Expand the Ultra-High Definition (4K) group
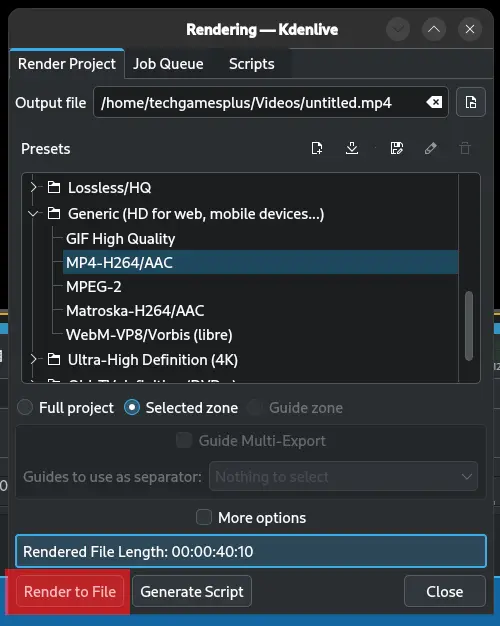 click(x=34, y=359)
